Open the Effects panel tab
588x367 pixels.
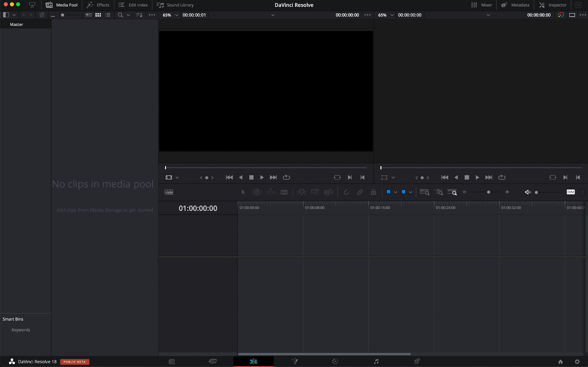(x=98, y=5)
